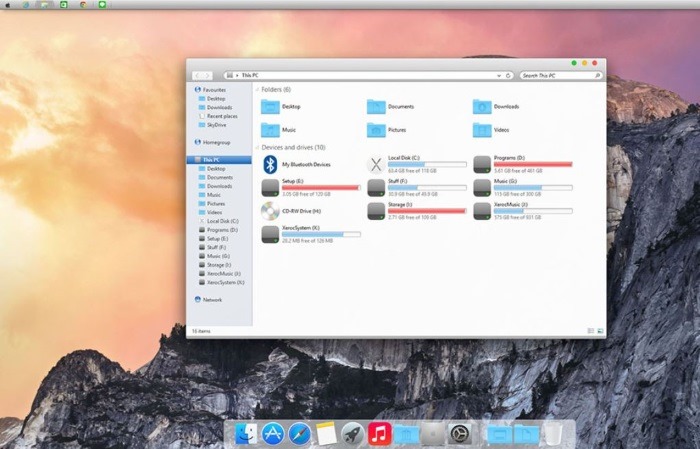The image size is (700, 449).
Task: Collapse the Devices and drives (10) section
Action: [x=257, y=147]
